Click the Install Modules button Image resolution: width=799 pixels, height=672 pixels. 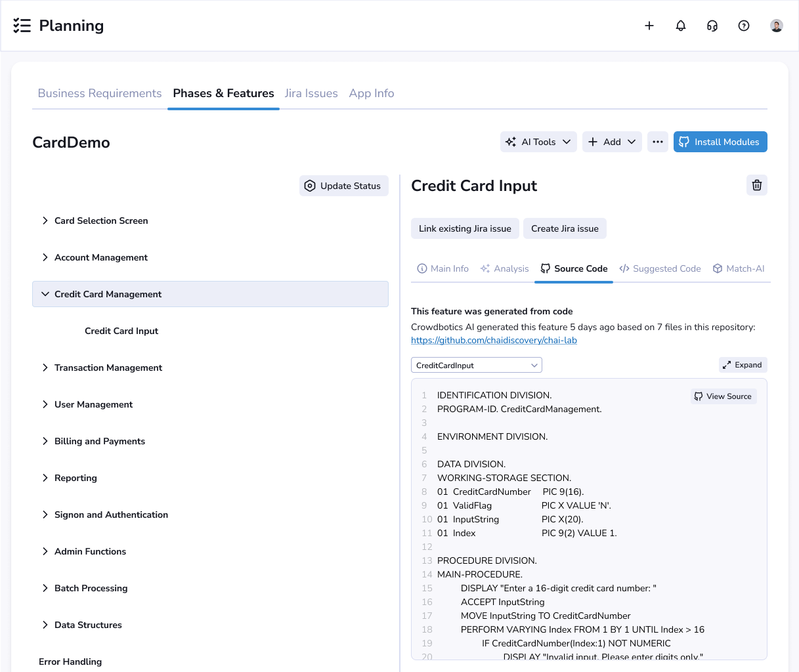(720, 142)
